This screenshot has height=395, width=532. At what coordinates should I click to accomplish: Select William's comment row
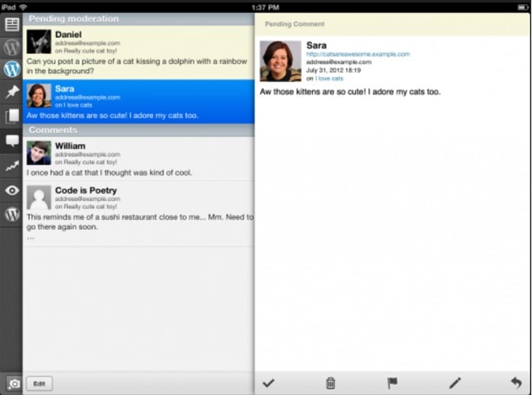click(139, 158)
